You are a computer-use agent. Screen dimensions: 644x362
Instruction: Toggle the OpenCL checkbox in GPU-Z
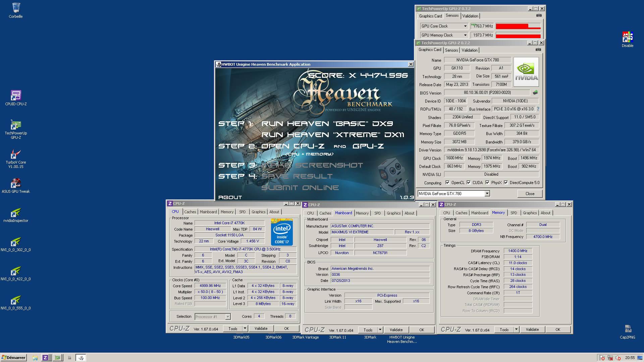pyautogui.click(x=447, y=183)
